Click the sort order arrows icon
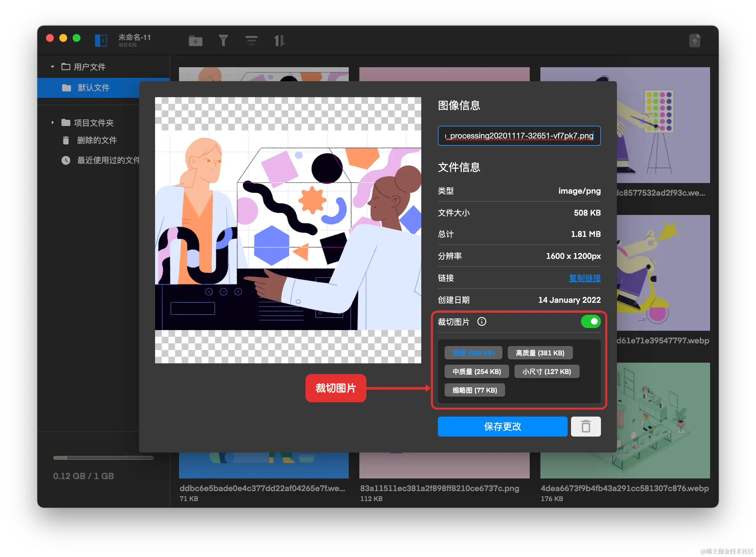The image size is (756, 557). 279,41
